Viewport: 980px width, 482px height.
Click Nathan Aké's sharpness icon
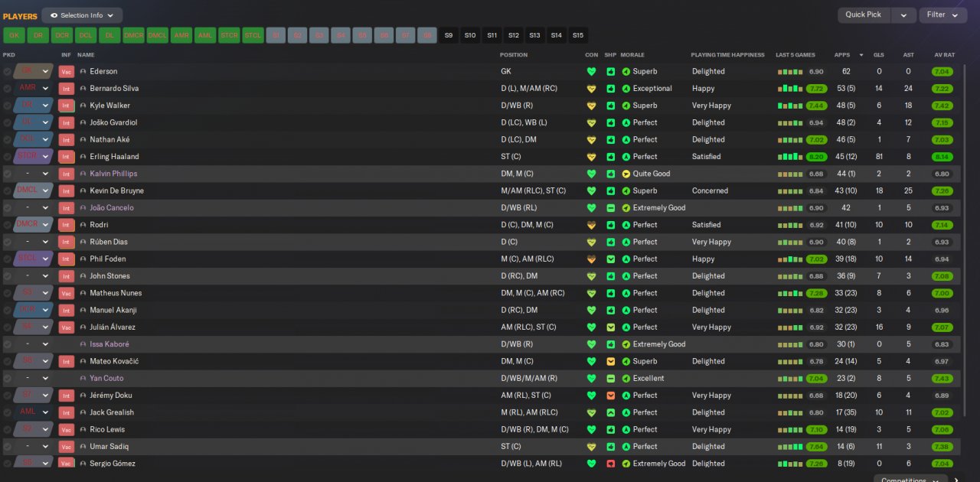(x=610, y=140)
